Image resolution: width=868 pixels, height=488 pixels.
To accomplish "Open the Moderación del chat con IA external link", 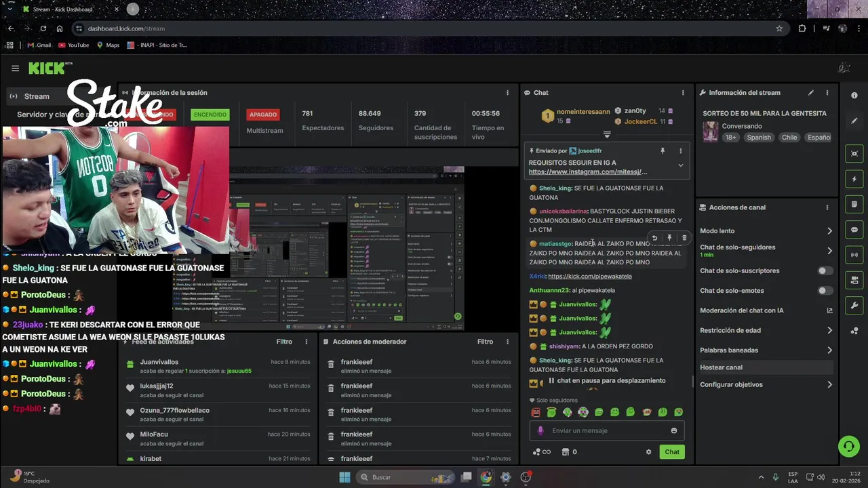I will (829, 310).
